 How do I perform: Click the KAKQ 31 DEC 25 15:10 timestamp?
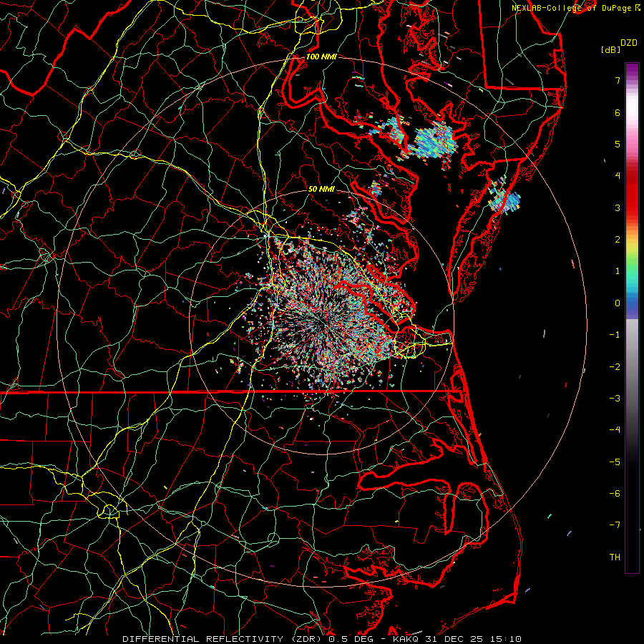pos(457,639)
